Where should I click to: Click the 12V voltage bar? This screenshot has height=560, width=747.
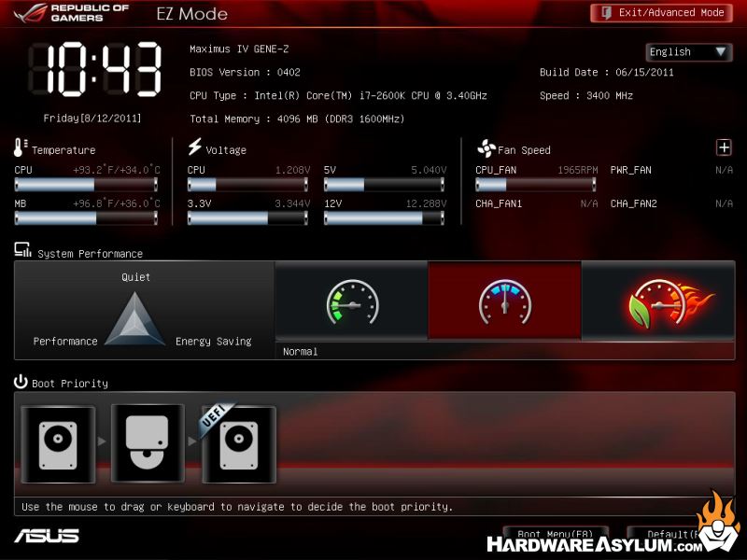(384, 218)
